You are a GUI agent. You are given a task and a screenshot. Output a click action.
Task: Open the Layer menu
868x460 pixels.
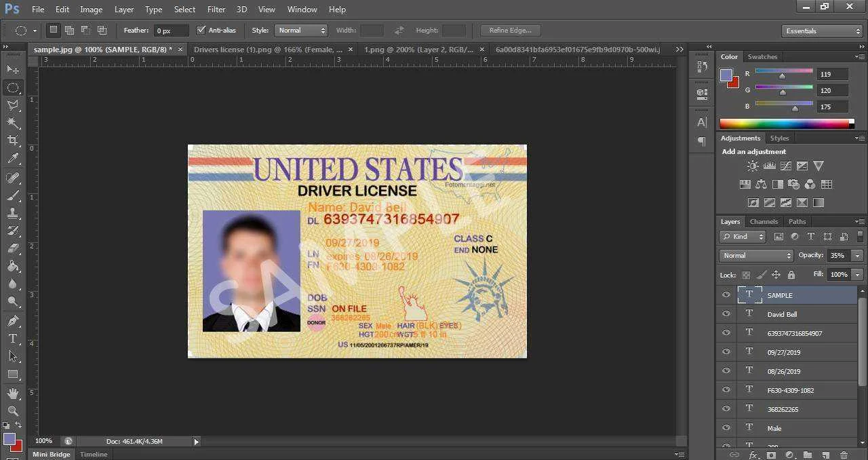click(124, 9)
